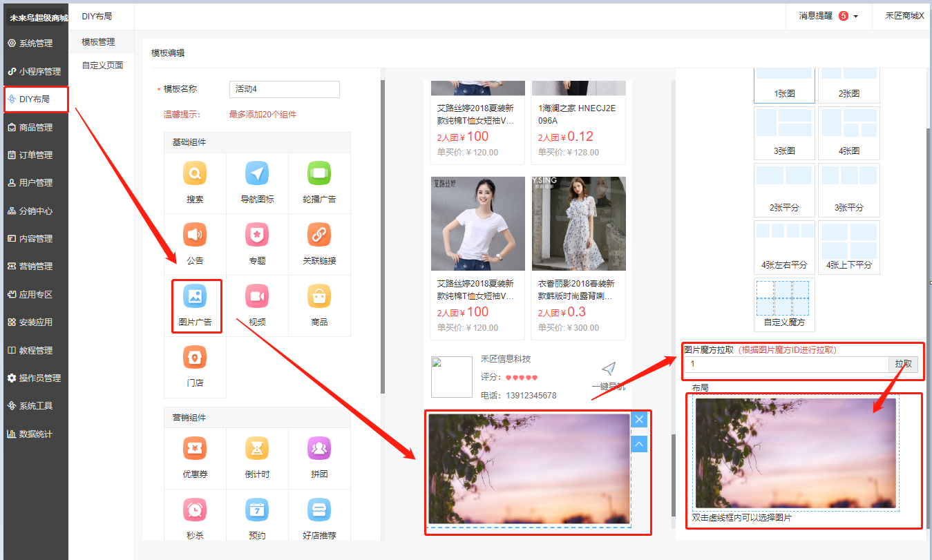Add the 门店 store component
932x560 pixels.
195,367
